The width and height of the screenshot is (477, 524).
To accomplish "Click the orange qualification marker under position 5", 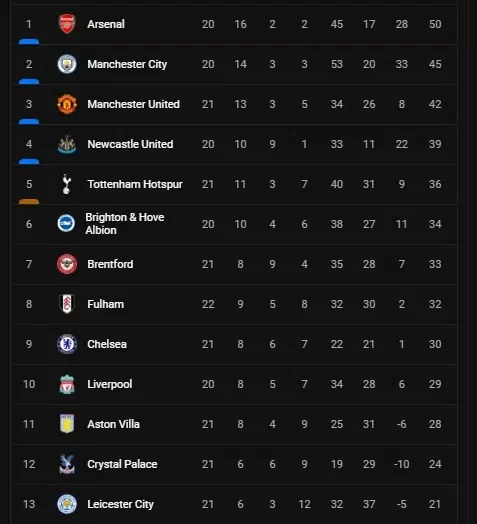I will [29, 201].
